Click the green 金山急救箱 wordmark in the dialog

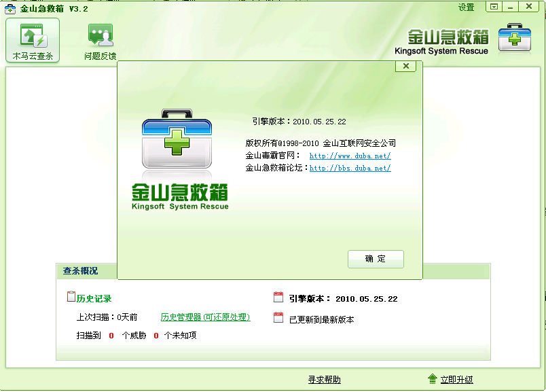(x=180, y=192)
